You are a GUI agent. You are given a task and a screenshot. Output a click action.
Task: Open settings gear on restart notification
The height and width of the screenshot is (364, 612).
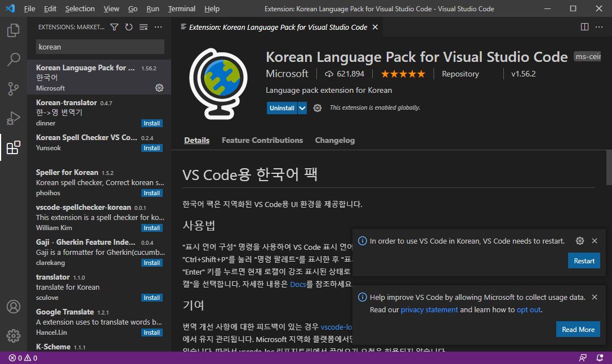coord(580,241)
